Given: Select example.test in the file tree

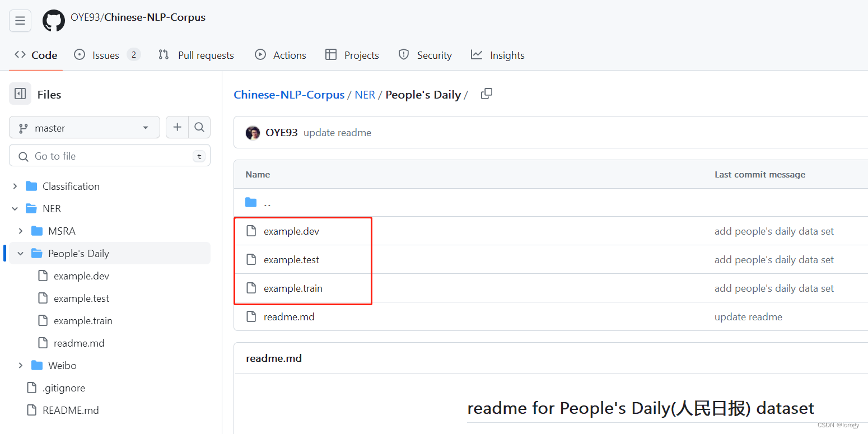Looking at the screenshot, I should click(82, 298).
